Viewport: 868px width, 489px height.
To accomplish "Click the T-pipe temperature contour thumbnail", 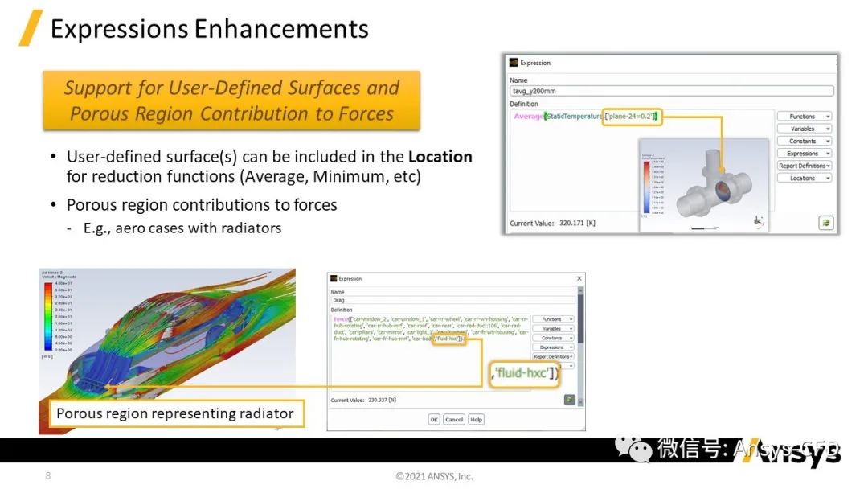I will click(x=703, y=184).
